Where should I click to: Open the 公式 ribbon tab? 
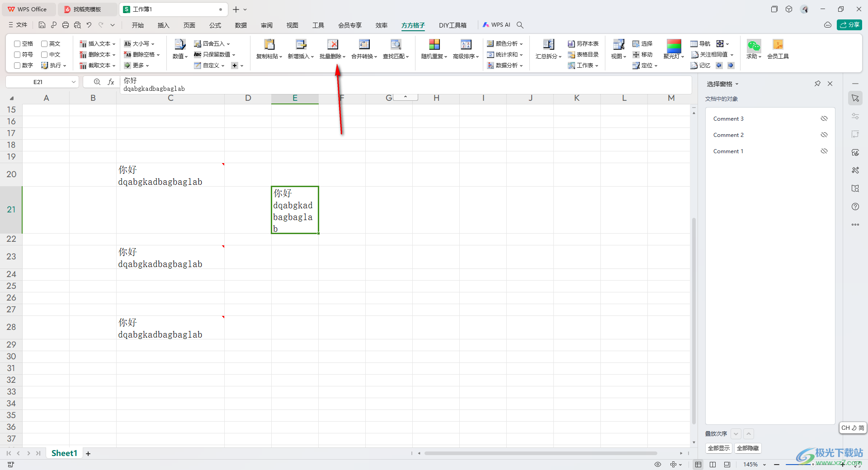pyautogui.click(x=215, y=25)
